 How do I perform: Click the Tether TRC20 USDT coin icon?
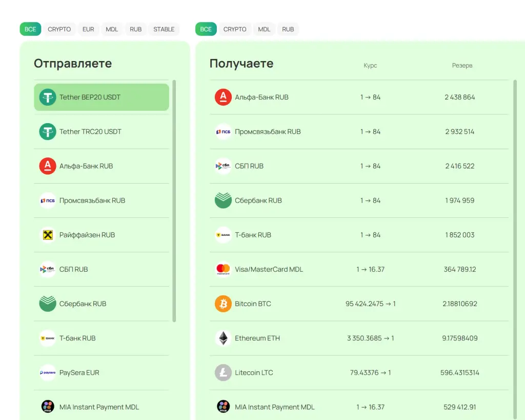pos(48,132)
